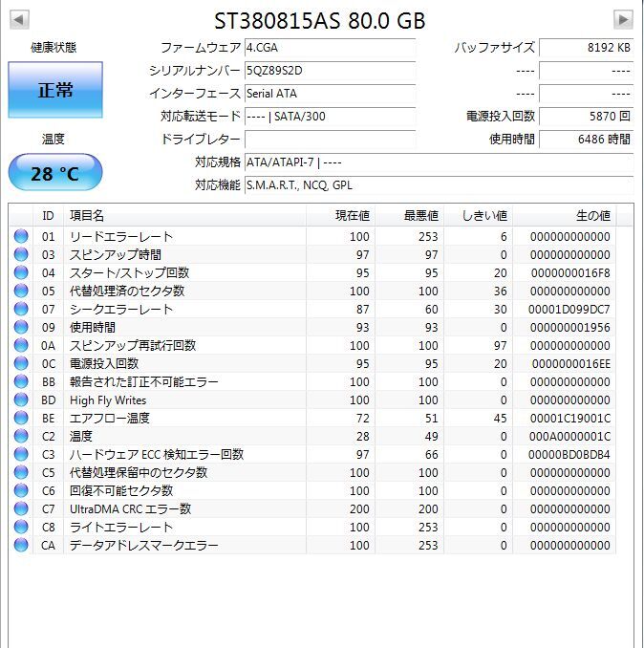644x648 pixels.
Task: Select the 代替処理保留中のセクタ数 row name
Action: [x=139, y=473]
